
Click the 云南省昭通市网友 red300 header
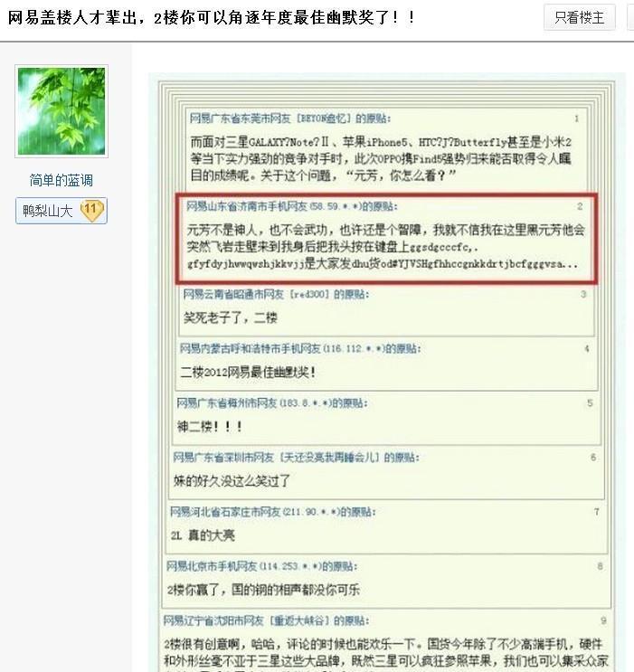tap(276, 294)
